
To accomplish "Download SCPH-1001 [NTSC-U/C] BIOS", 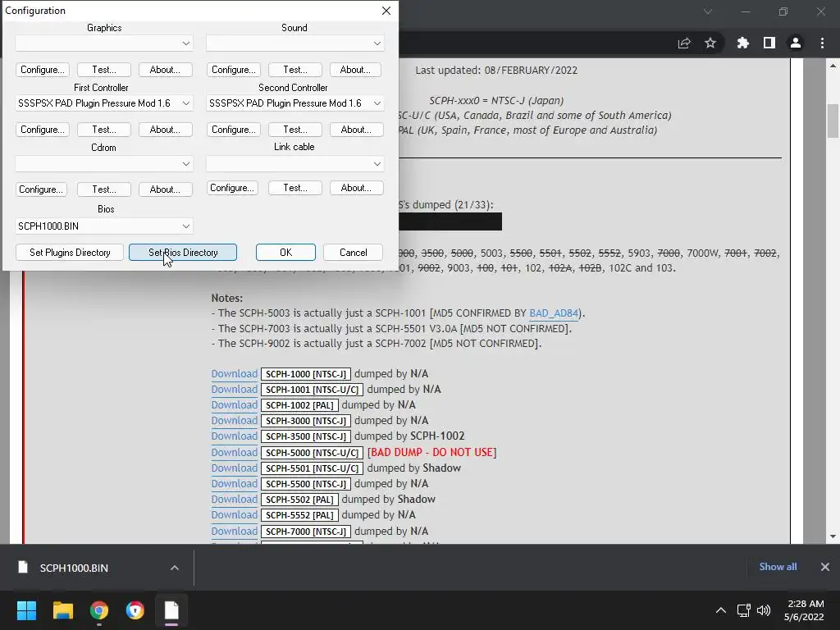I will click(x=234, y=389).
